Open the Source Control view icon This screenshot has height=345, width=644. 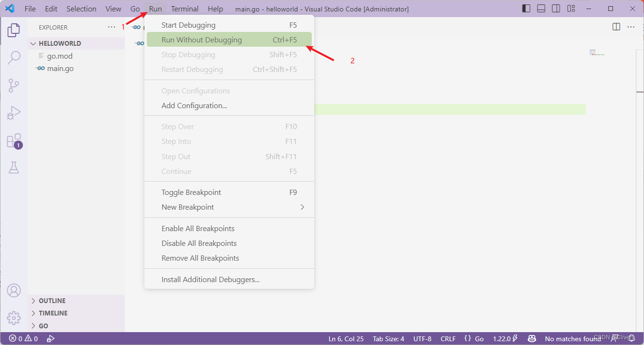(x=14, y=85)
